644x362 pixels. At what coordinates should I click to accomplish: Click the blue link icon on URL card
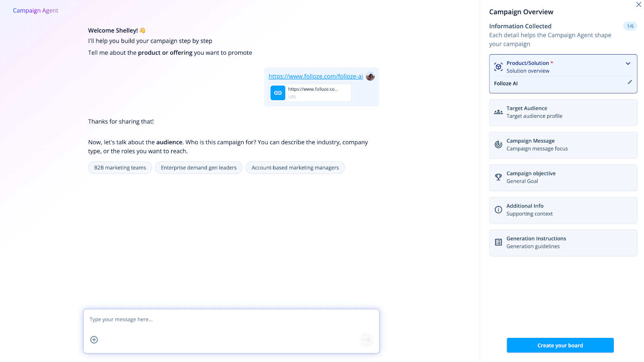pos(278,93)
